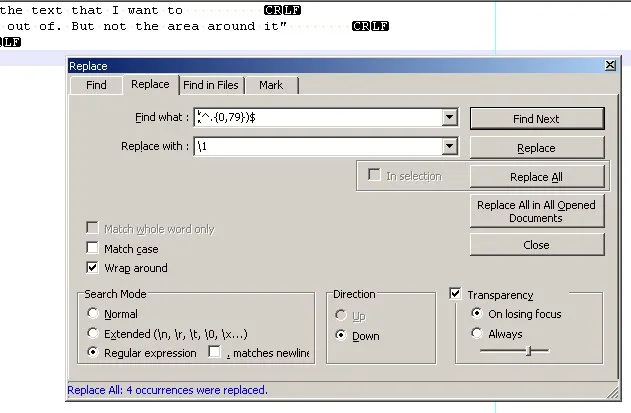Click the transparency slider handle
Viewport: 631px width, 413px height.
pos(529,351)
